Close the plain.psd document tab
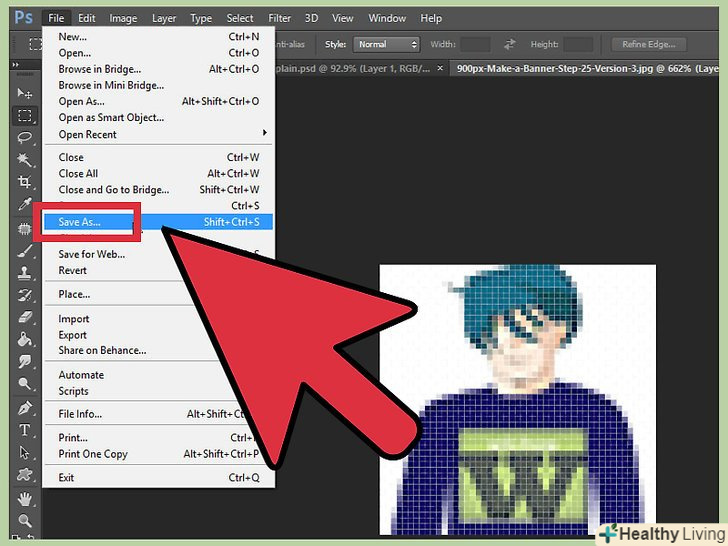 (x=440, y=68)
